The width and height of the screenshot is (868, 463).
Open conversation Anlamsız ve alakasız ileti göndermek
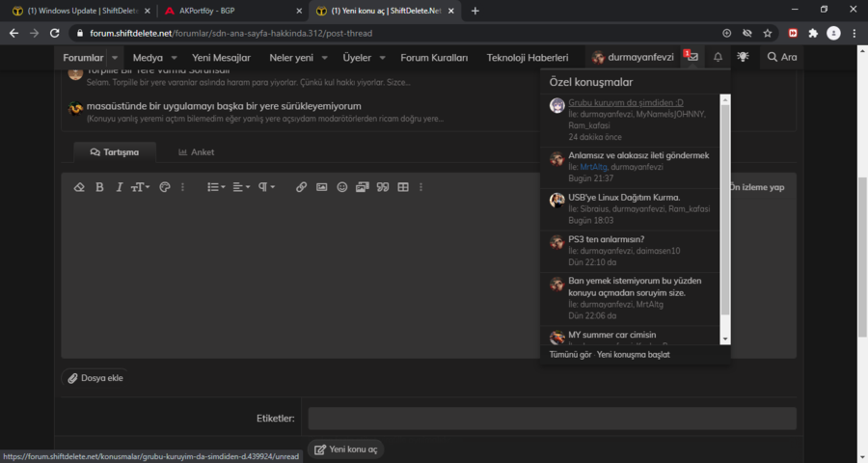638,155
